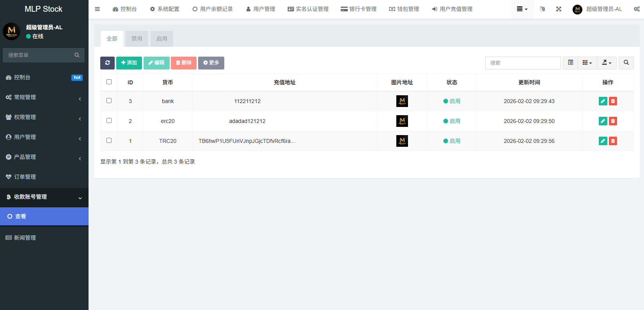Enter fullscreen using the expand icon
The width and height of the screenshot is (644, 310).
[559, 9]
